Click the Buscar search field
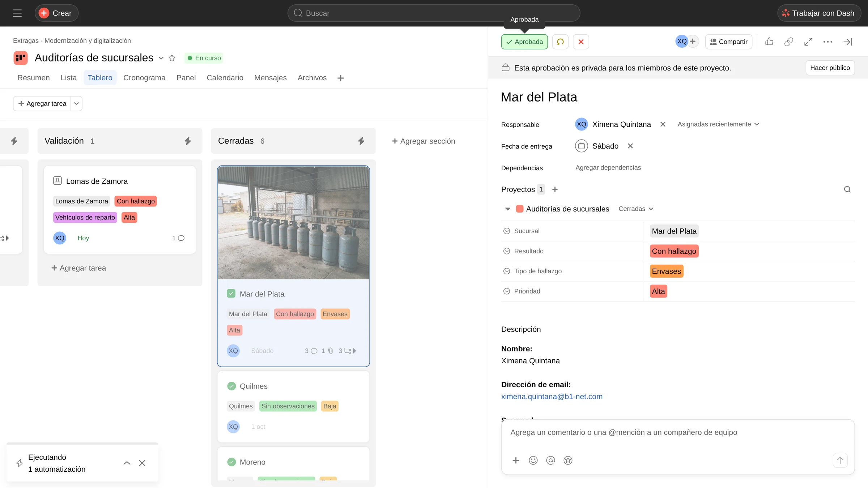The image size is (868, 488). point(434,13)
